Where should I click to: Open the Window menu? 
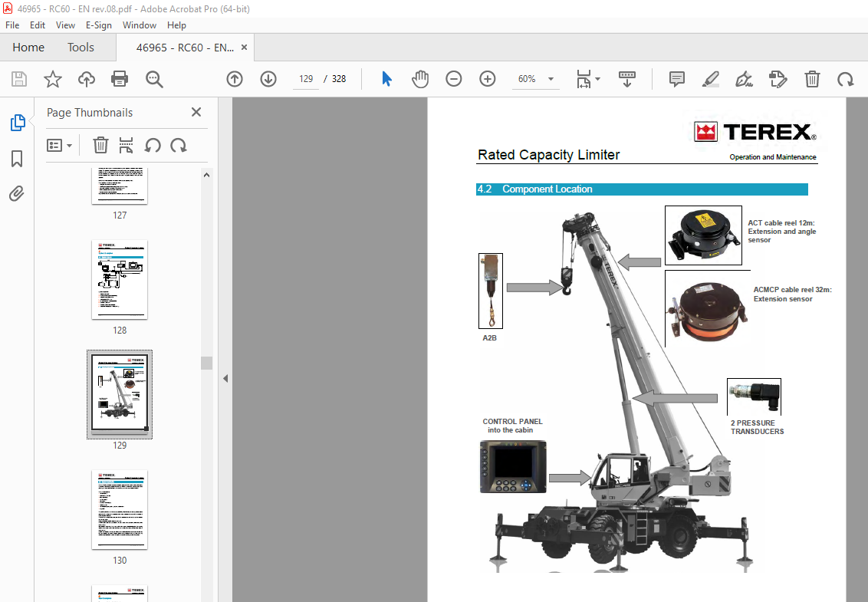(x=140, y=25)
